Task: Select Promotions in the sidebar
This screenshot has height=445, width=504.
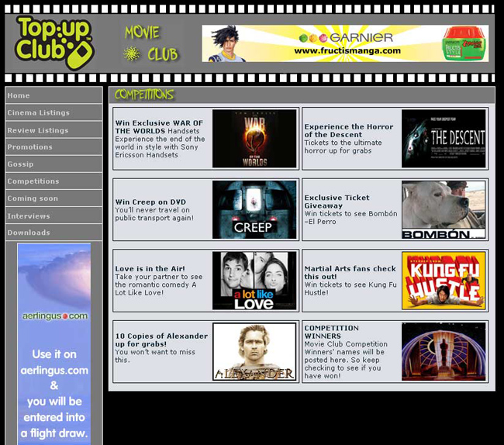Action: pyautogui.click(x=54, y=147)
